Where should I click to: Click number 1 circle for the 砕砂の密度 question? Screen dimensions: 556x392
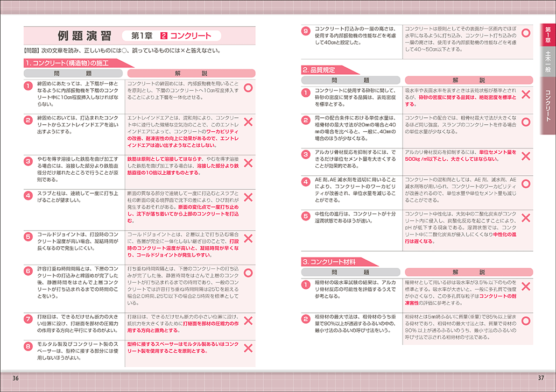[x=306, y=92]
